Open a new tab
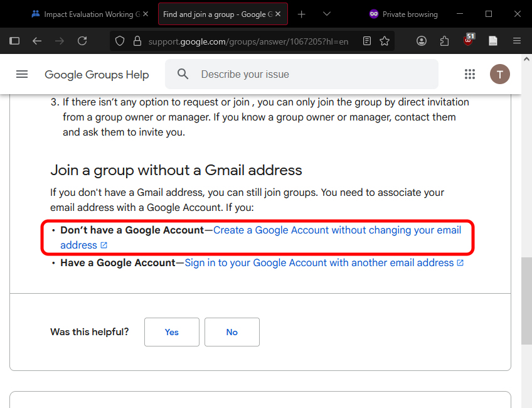This screenshot has height=408, width=532. click(x=302, y=14)
